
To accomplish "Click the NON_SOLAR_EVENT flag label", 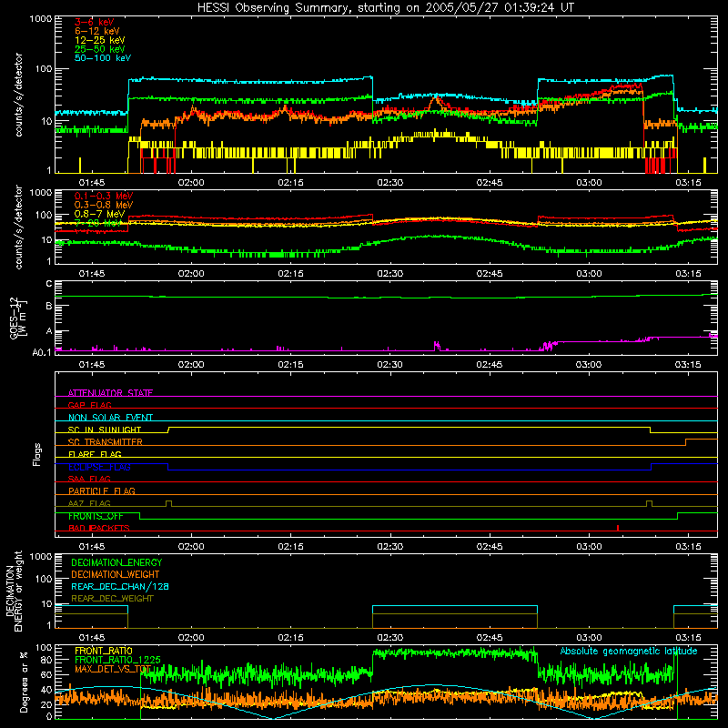I will tap(110, 418).
